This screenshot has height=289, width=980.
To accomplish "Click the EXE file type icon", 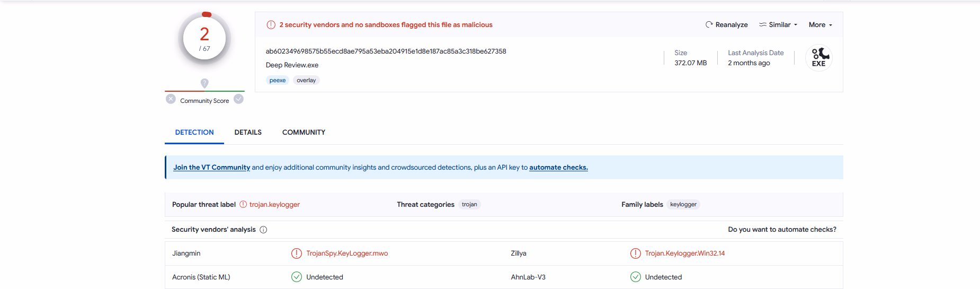I will click(x=819, y=58).
